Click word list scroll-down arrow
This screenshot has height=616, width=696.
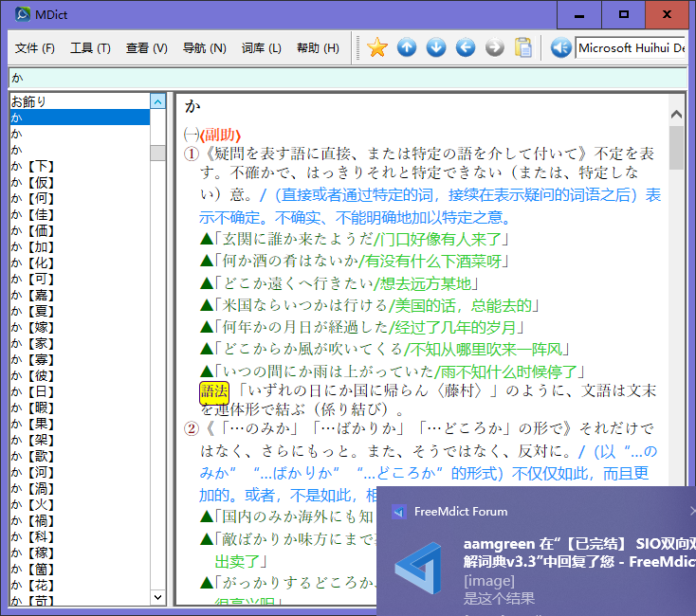click(x=157, y=597)
